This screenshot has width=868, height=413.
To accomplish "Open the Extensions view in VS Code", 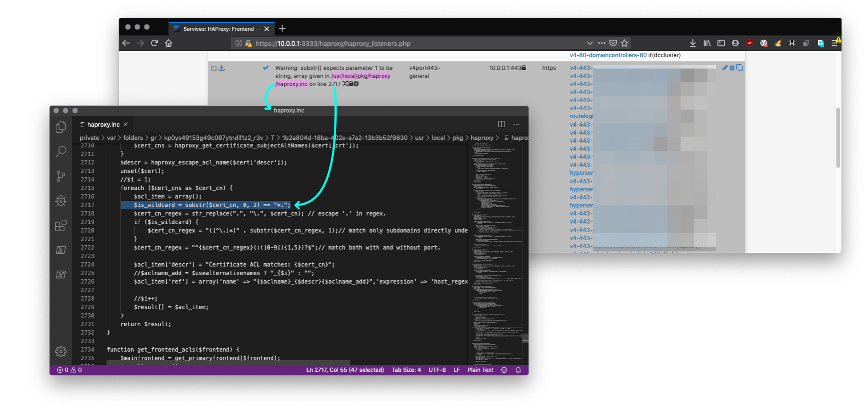I will tap(61, 225).
